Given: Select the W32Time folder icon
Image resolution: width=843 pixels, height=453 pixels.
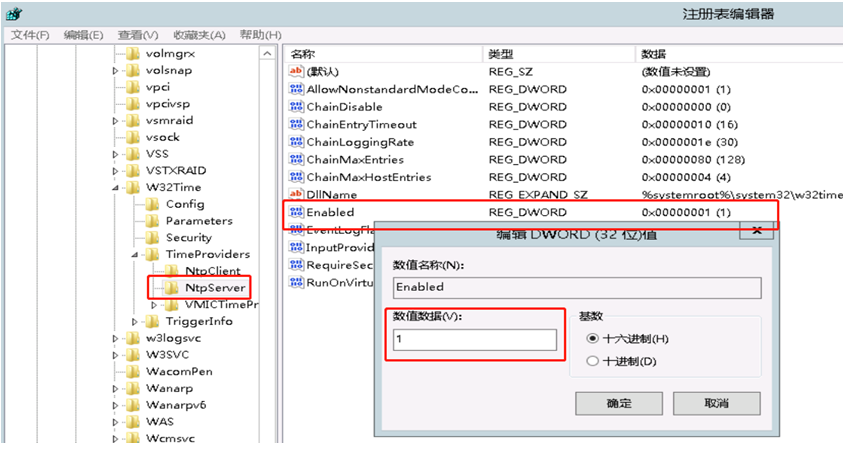Looking at the screenshot, I should pos(133,187).
